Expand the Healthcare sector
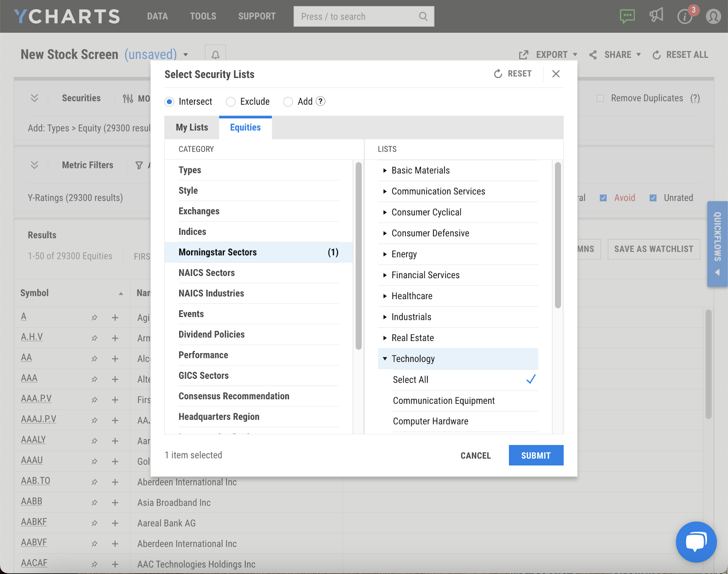 pos(385,296)
